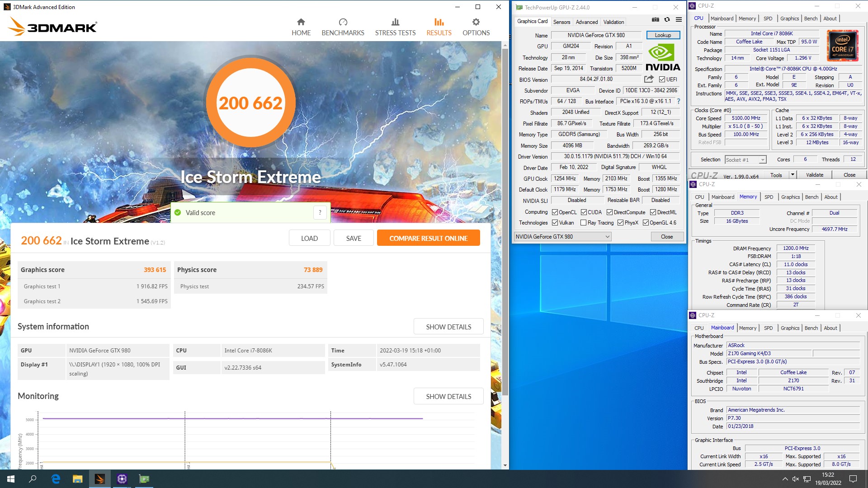Click the NVIDIA logo in GPU-Z
Viewport: 868px width, 488px height.
(663, 57)
